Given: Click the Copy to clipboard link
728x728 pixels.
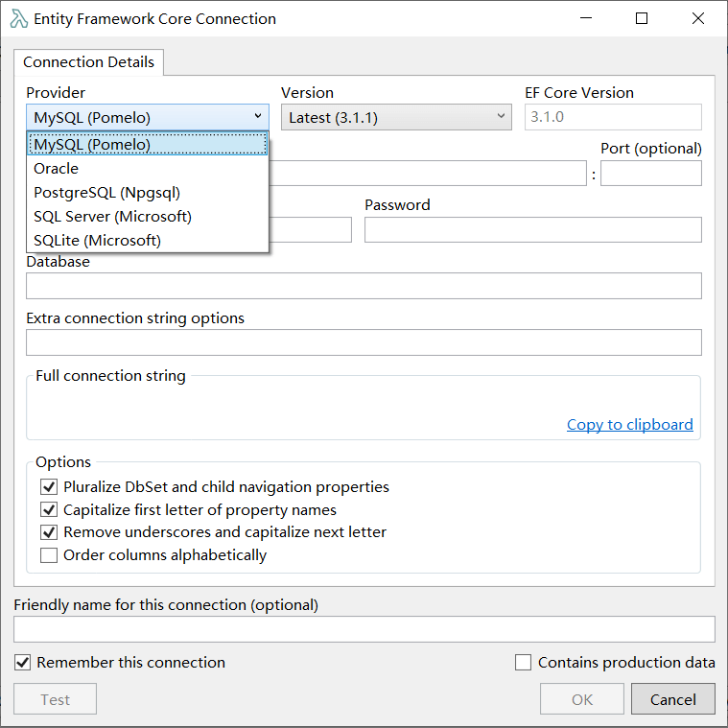Looking at the screenshot, I should tap(629, 424).
